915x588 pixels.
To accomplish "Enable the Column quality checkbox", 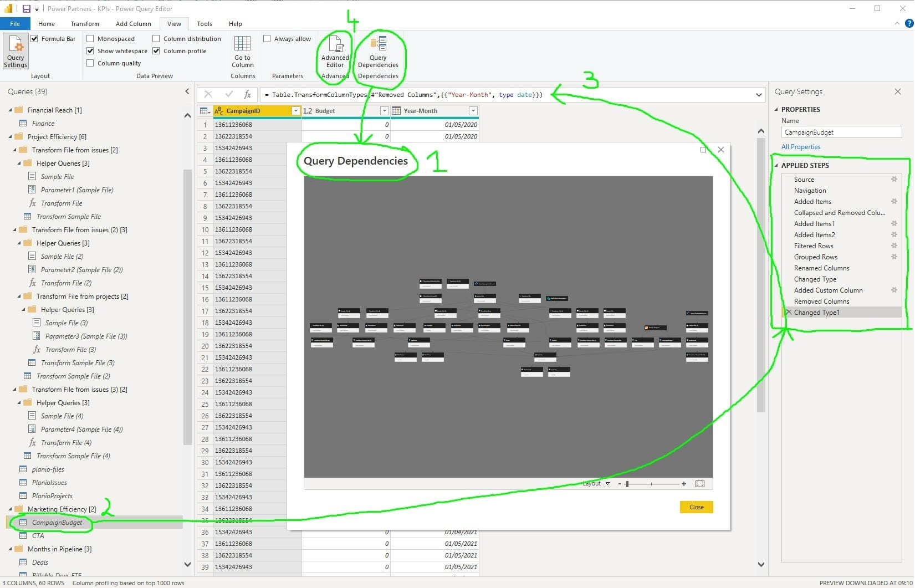I will pyautogui.click(x=90, y=63).
